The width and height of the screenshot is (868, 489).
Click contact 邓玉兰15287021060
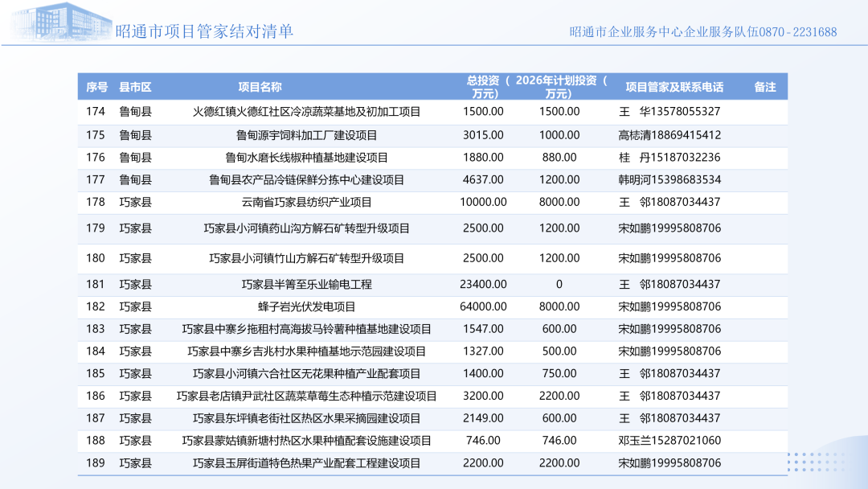tap(669, 441)
